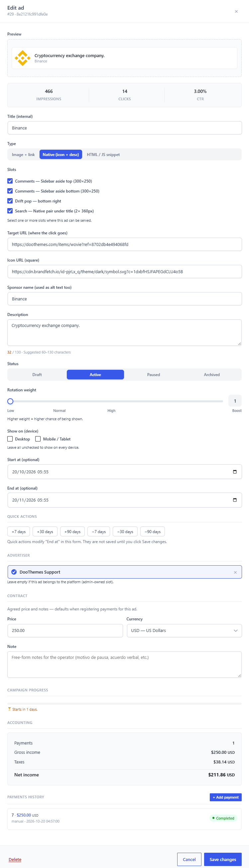Focus the Price field showing 250.00
The width and height of the screenshot is (249, 868).
[65, 630]
